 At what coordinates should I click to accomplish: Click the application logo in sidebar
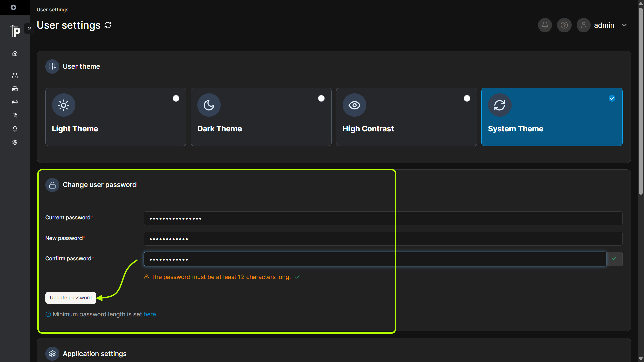pos(15,31)
